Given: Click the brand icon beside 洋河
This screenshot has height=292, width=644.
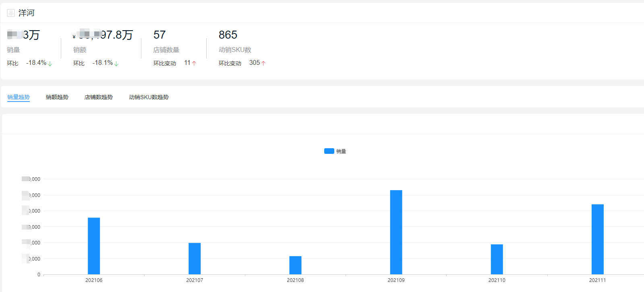Looking at the screenshot, I should tap(11, 13).
